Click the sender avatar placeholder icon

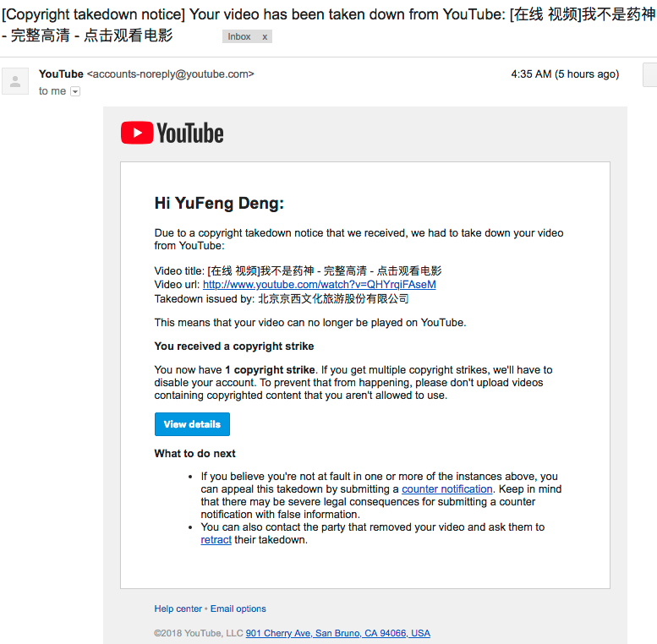[15, 81]
